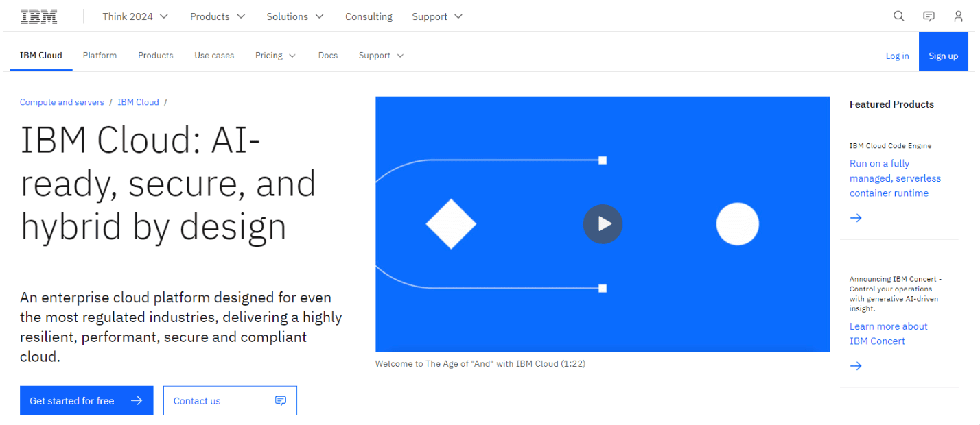Screen dimensions: 980x425
Task: Open the search magnifier icon
Action: (x=899, y=16)
